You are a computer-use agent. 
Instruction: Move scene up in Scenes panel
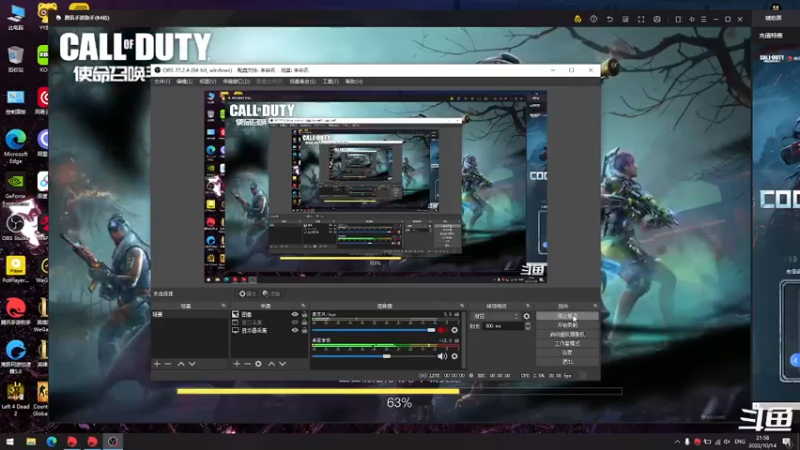point(181,364)
